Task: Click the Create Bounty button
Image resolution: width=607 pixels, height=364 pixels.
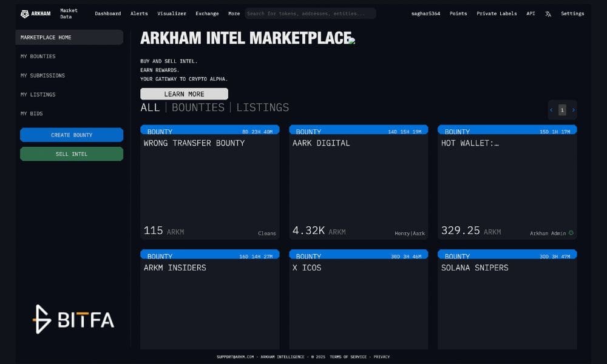Action: (x=72, y=135)
